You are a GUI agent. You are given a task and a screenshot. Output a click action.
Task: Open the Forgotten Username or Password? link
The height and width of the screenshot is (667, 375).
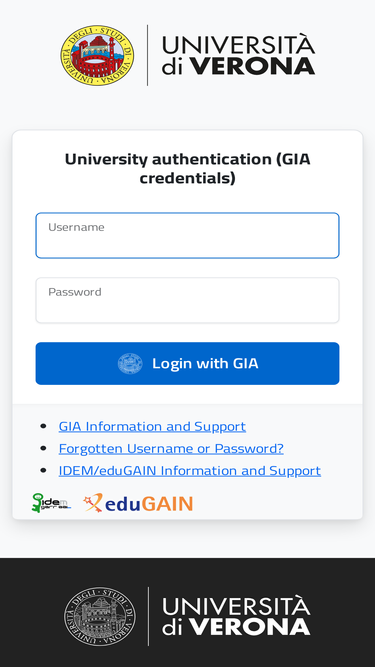171,448
